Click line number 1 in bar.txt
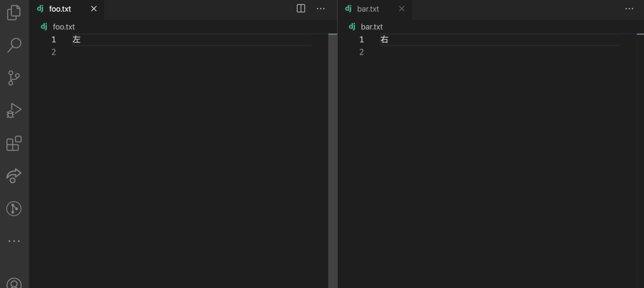Viewport: 644px width, 288px height. click(362, 40)
